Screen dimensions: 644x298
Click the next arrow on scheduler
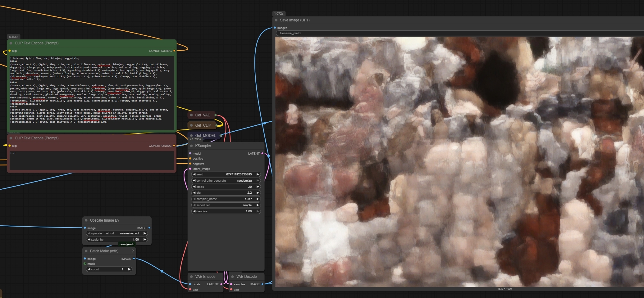[x=258, y=205]
